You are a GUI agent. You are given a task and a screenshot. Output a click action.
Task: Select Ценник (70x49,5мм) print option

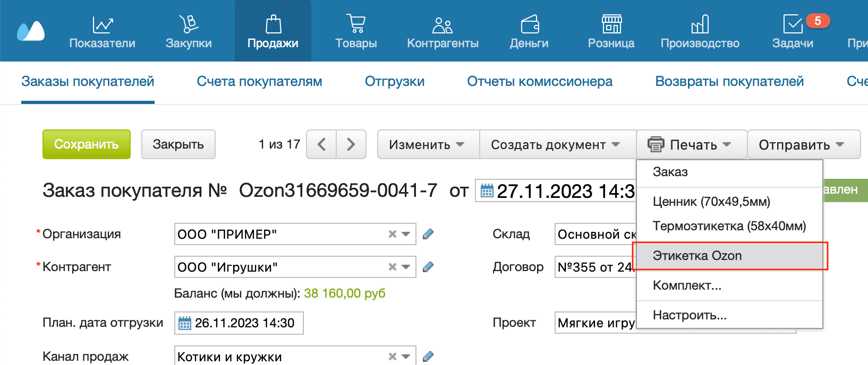click(729, 202)
